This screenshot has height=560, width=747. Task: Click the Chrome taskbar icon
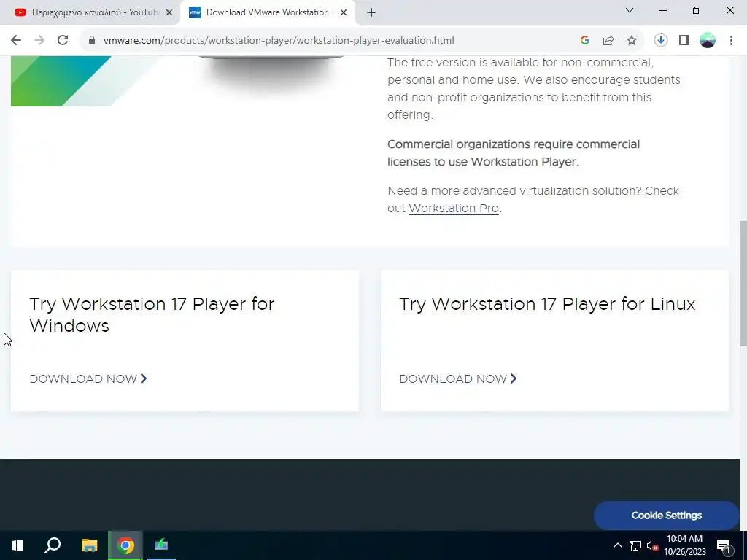tap(125, 545)
